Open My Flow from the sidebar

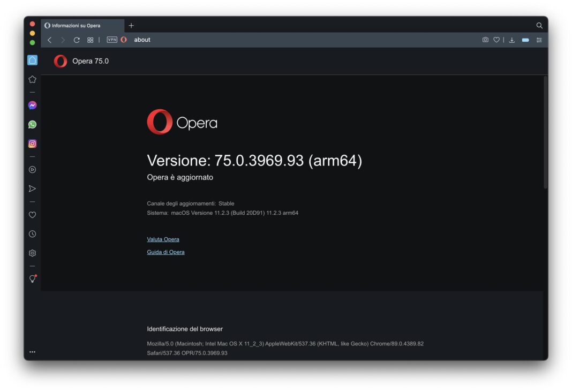pyautogui.click(x=32, y=188)
